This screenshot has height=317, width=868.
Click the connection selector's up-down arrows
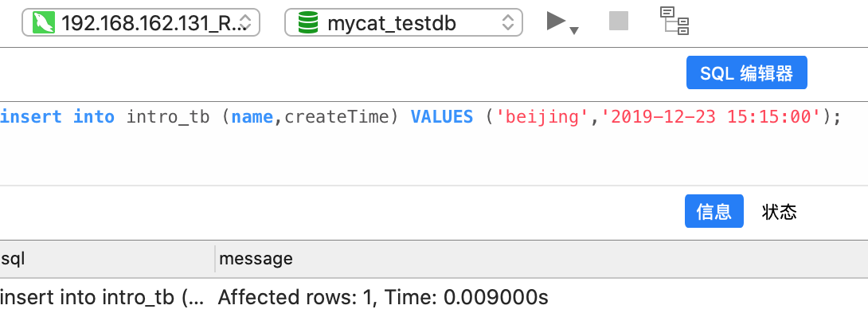pyautogui.click(x=246, y=22)
